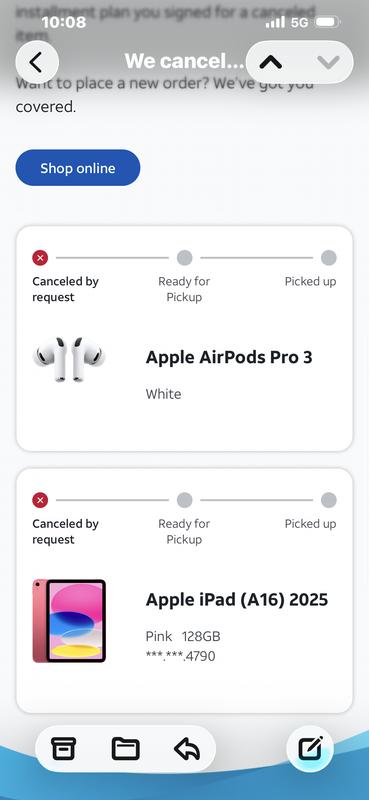Tap the 'We cancel...' email subject header
This screenshot has width=369, height=800.
tap(185, 62)
